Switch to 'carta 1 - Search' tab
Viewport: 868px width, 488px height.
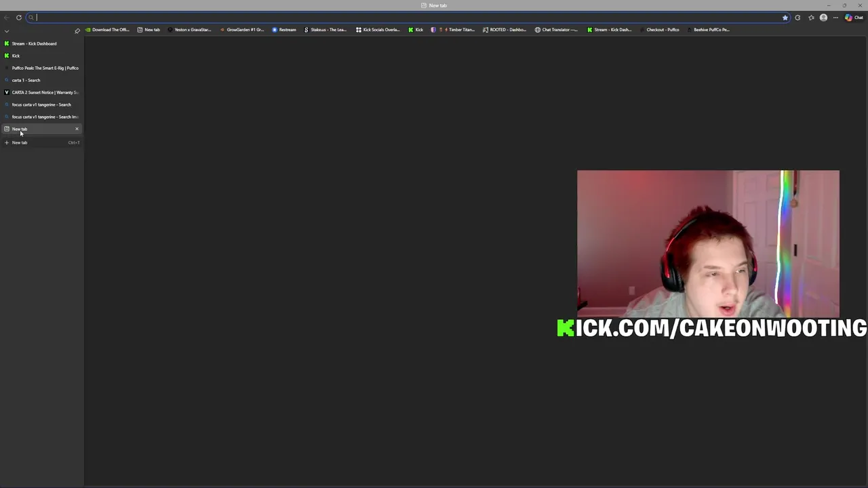(42, 80)
